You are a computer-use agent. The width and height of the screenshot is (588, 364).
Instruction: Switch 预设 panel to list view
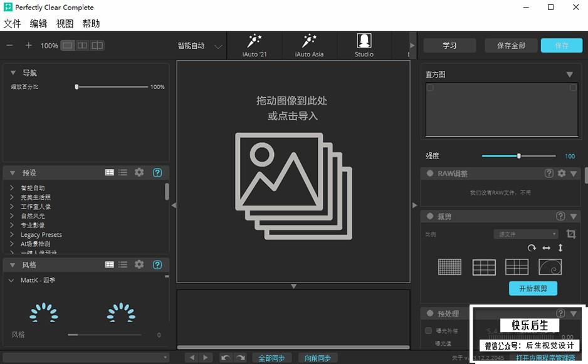[x=123, y=172]
